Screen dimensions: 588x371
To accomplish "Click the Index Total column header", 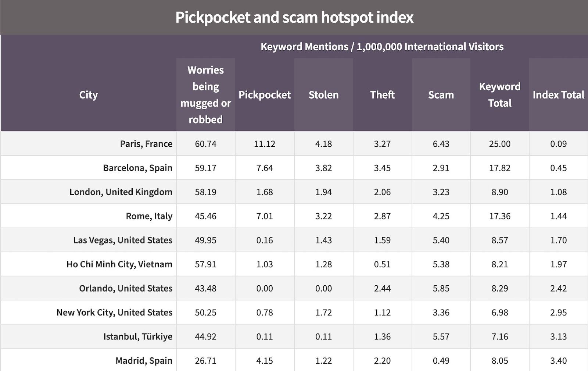I will (x=559, y=95).
